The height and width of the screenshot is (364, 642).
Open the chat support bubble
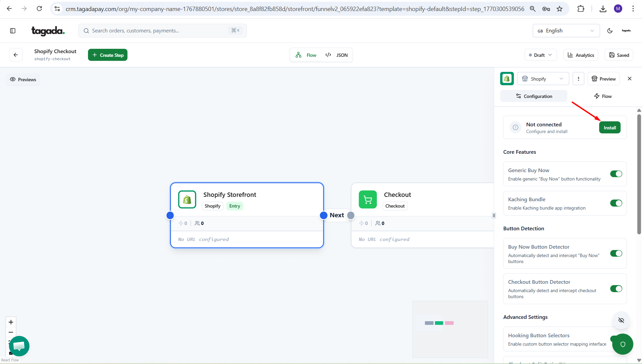pyautogui.click(x=19, y=346)
